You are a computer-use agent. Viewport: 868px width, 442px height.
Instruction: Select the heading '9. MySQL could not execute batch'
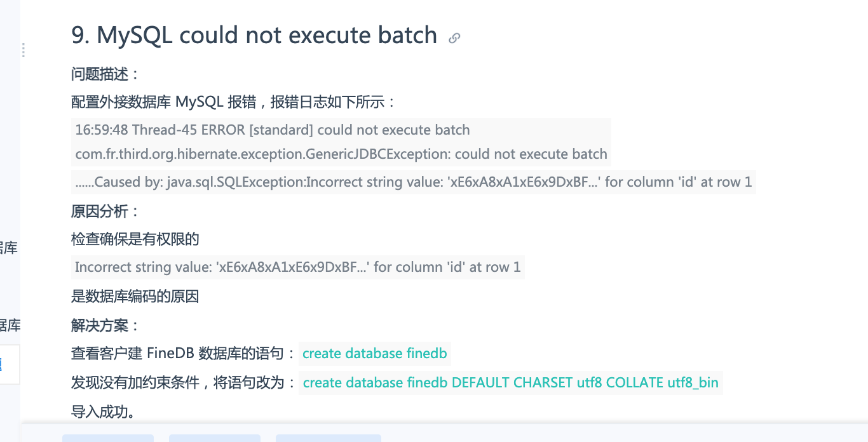[x=254, y=35]
